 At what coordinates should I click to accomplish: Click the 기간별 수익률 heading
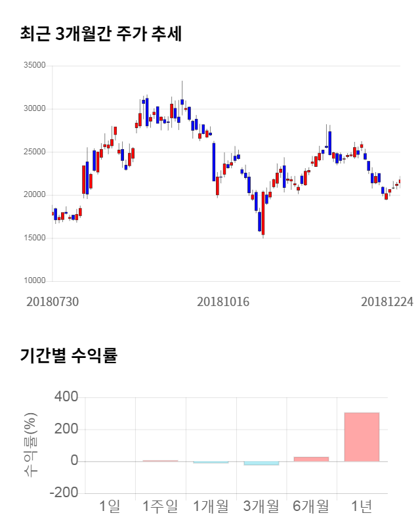point(68,357)
